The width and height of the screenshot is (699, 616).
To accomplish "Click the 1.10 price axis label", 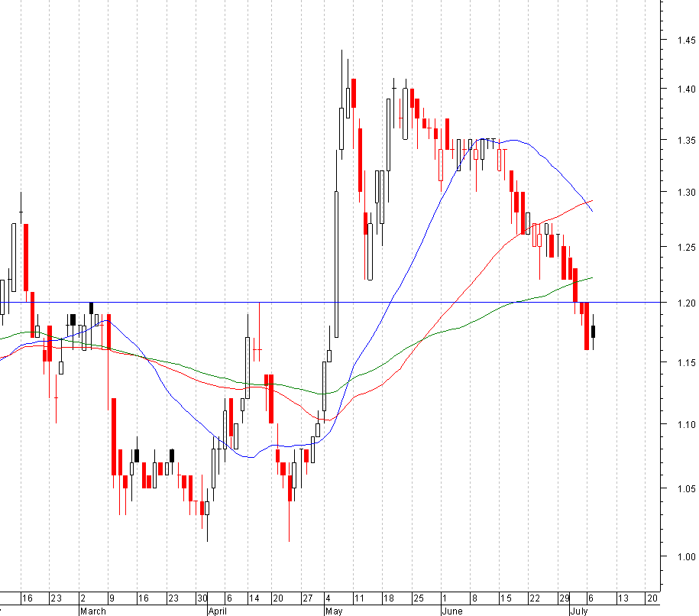I will [686, 425].
